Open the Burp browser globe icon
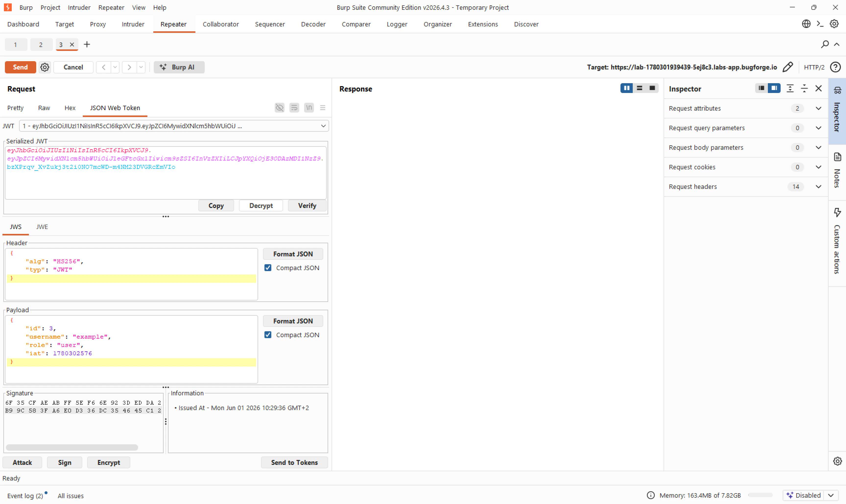This screenshot has height=504, width=846. click(806, 24)
